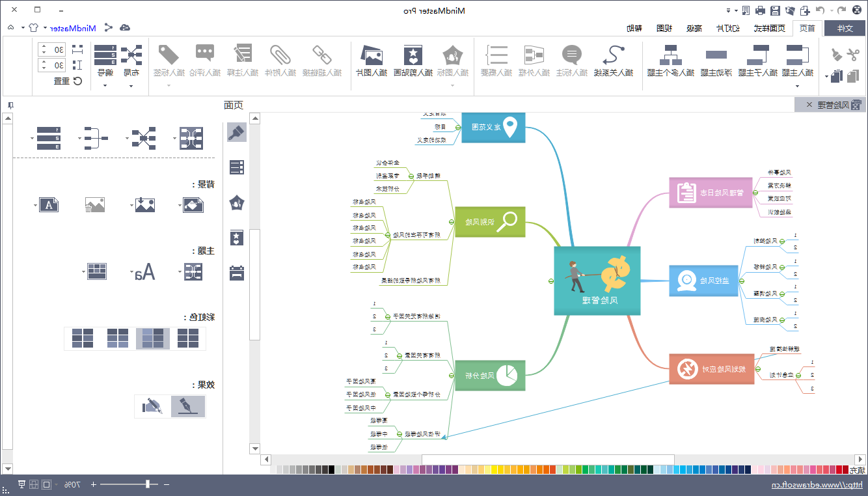This screenshot has height=496, width=868.
Task: Click the minus zoom-out button in status bar
Action: click(167, 484)
